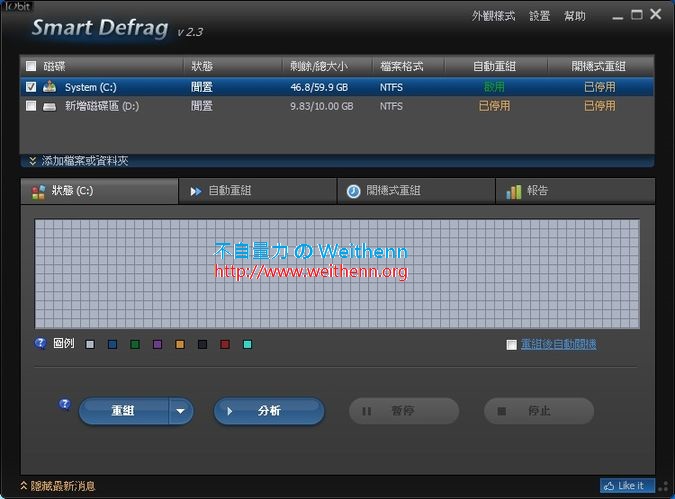Image resolution: width=675 pixels, height=499 pixels.
Task: Click the 分析 analyze button
Action: (269, 411)
